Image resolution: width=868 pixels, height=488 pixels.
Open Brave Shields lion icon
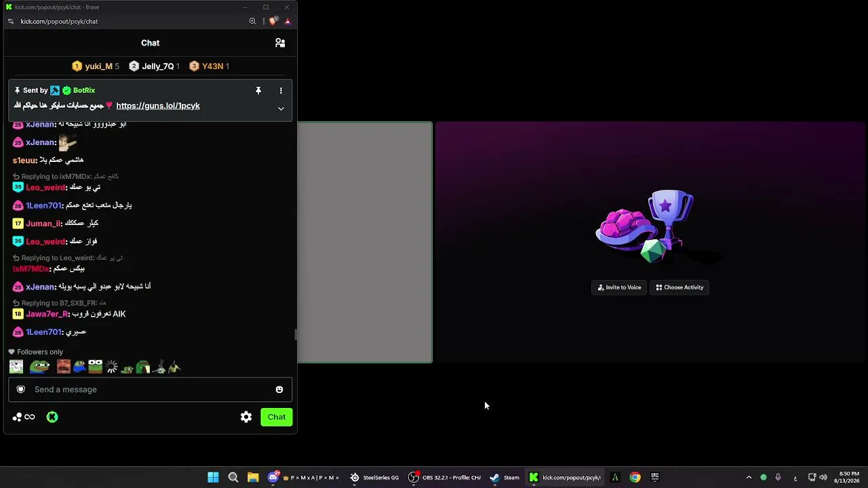[273, 21]
